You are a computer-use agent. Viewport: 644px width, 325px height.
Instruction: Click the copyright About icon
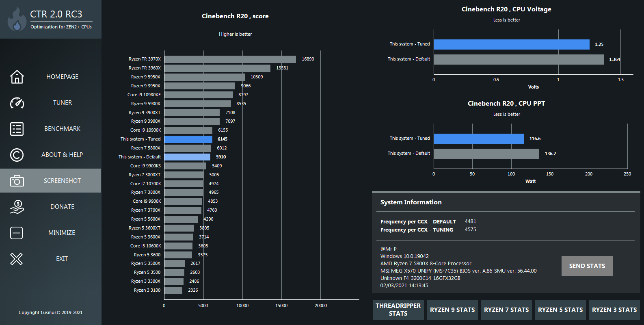click(17, 155)
